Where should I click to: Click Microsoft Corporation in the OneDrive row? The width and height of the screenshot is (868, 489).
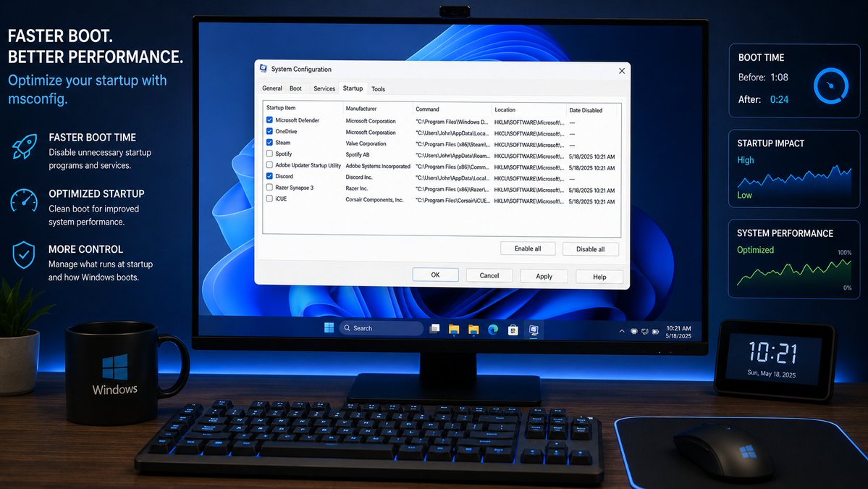[x=371, y=133]
